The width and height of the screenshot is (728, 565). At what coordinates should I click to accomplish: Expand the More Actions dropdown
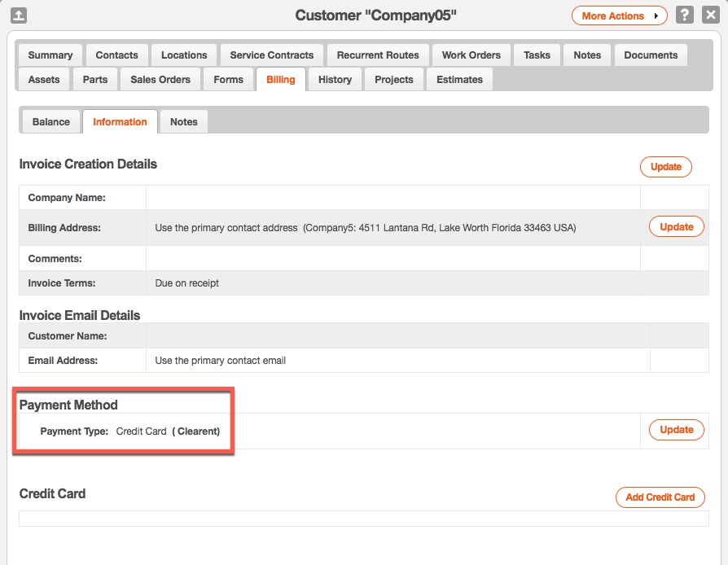pos(619,15)
